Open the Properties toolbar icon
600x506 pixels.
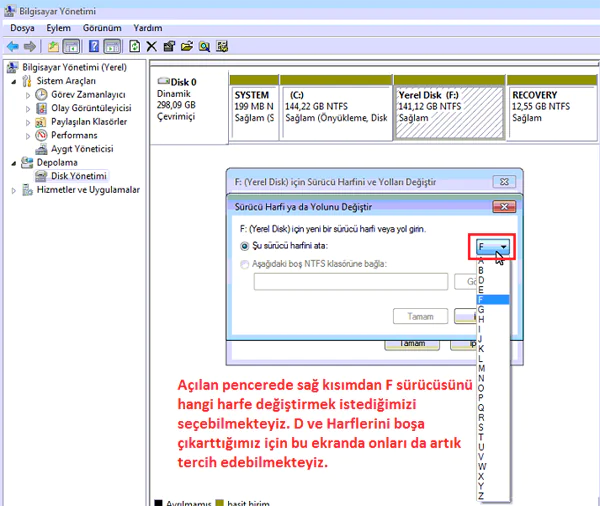point(169,47)
